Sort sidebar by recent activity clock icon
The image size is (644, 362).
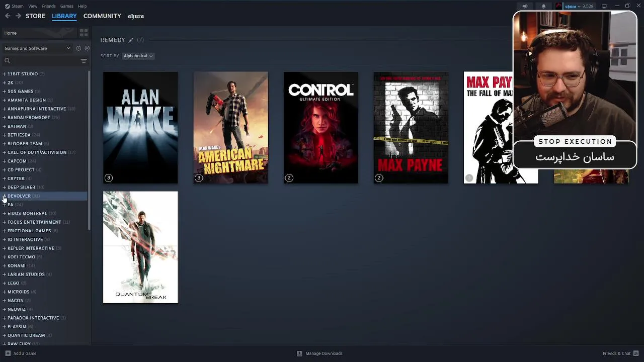click(x=78, y=48)
